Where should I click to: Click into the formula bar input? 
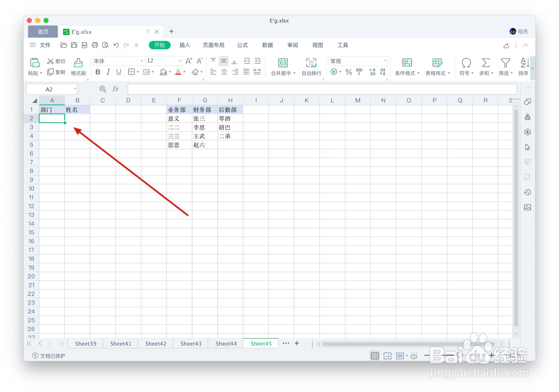click(322, 89)
